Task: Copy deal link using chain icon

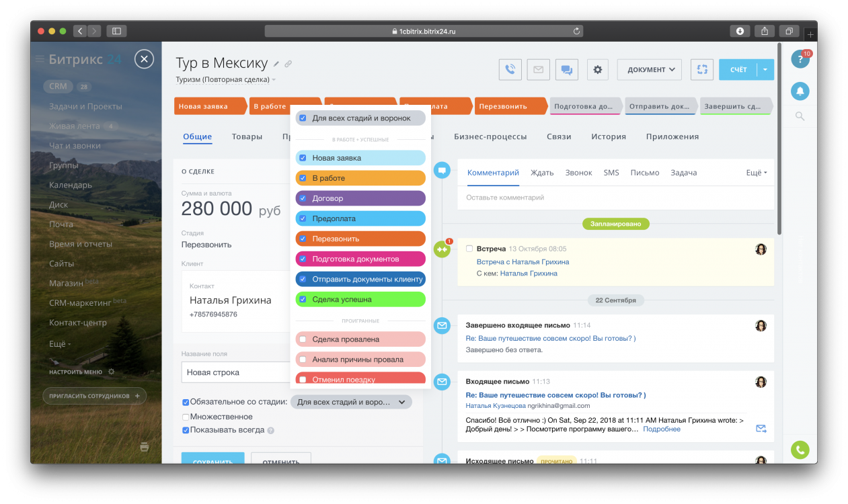Action: (288, 64)
